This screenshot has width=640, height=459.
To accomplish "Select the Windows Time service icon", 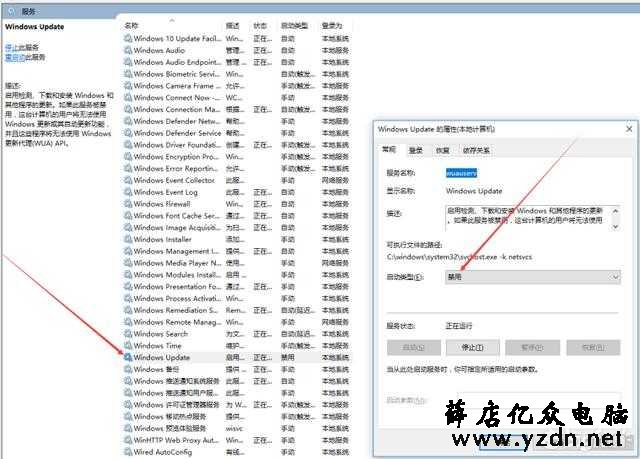I will click(128, 346).
